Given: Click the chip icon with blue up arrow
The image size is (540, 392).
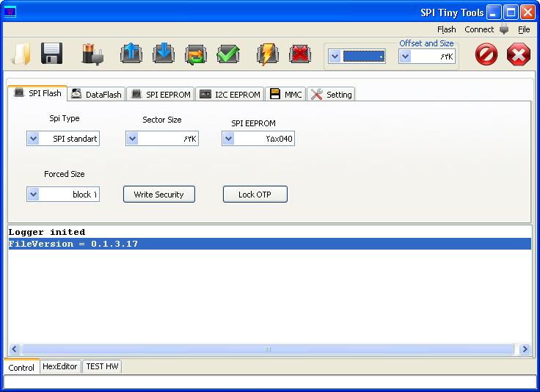Looking at the screenshot, I should coord(131,54).
